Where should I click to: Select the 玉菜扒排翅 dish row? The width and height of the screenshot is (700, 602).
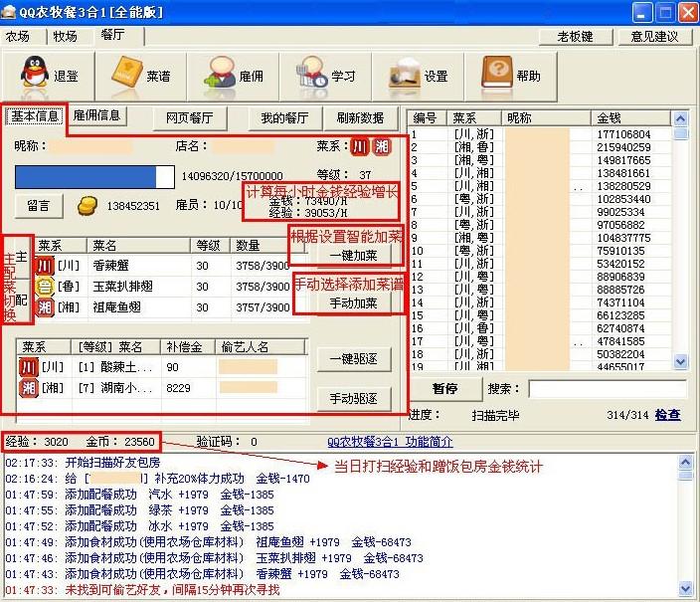171,286
